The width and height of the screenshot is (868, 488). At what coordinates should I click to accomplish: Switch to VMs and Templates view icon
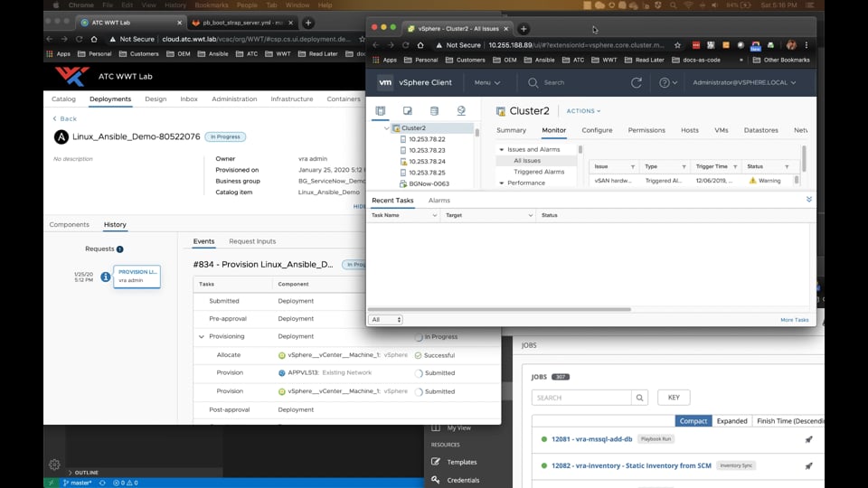(x=408, y=110)
